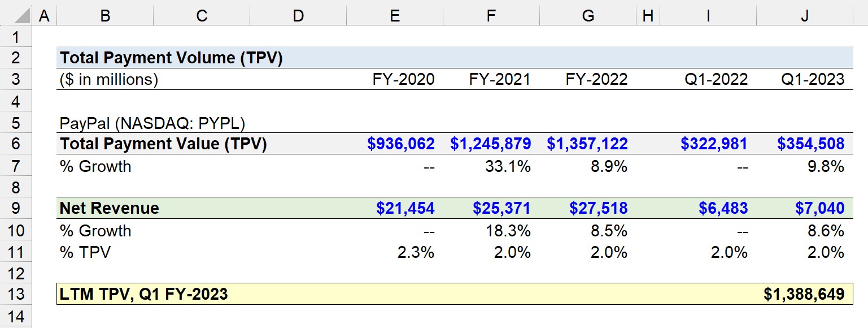
Task: Select row 1 header
Action: click(16, 37)
